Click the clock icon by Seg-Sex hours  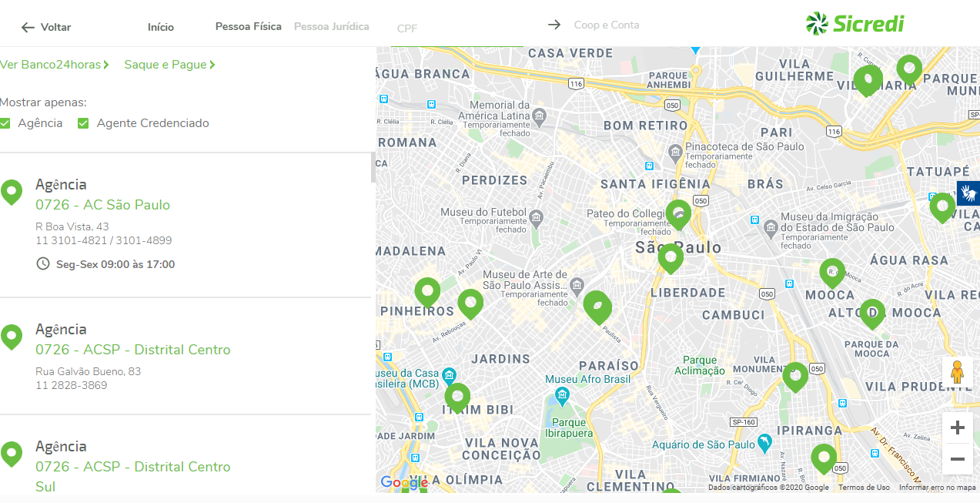click(43, 263)
